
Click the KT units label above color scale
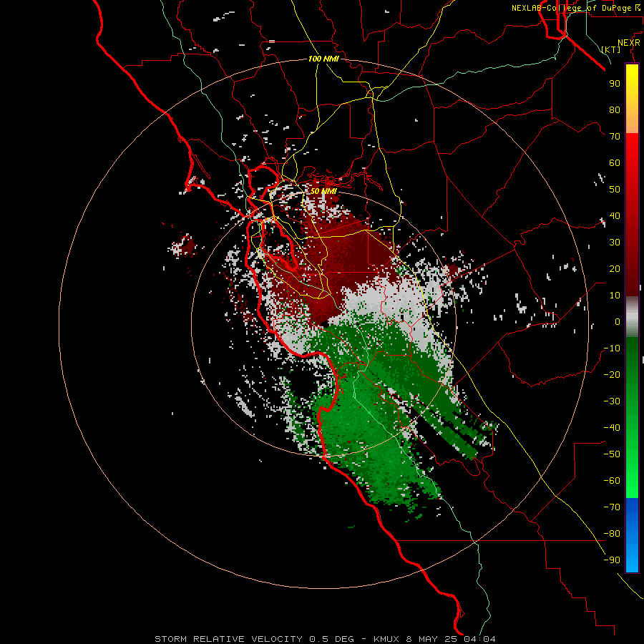click(611, 49)
